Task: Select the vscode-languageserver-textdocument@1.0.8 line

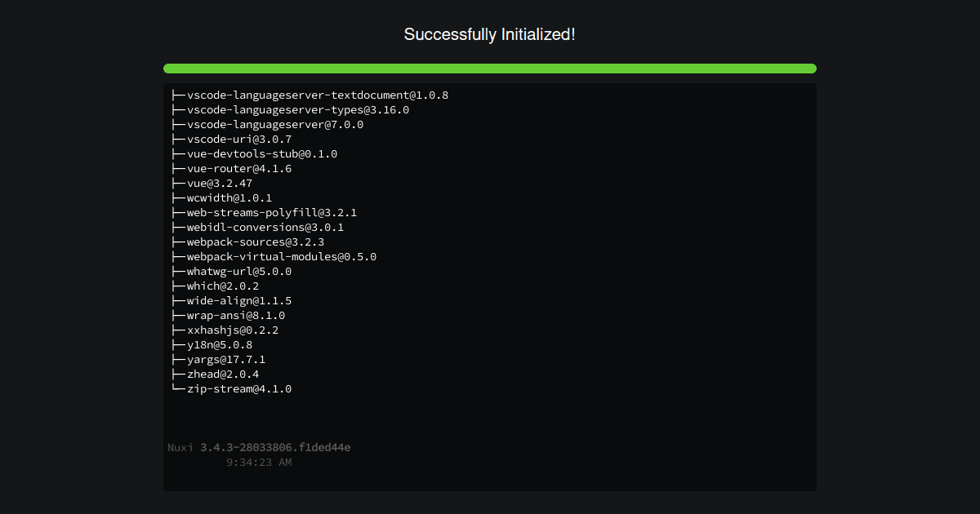Action: tap(310, 95)
